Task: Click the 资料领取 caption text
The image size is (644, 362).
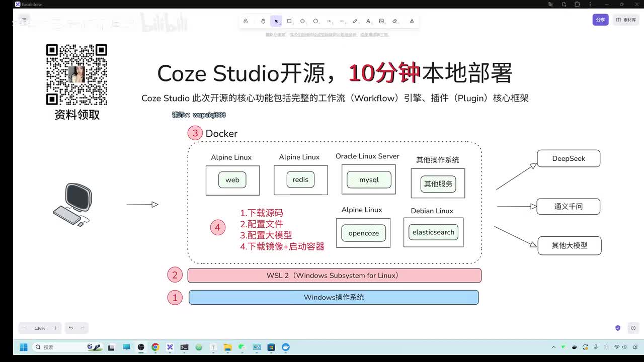Action: point(77,115)
